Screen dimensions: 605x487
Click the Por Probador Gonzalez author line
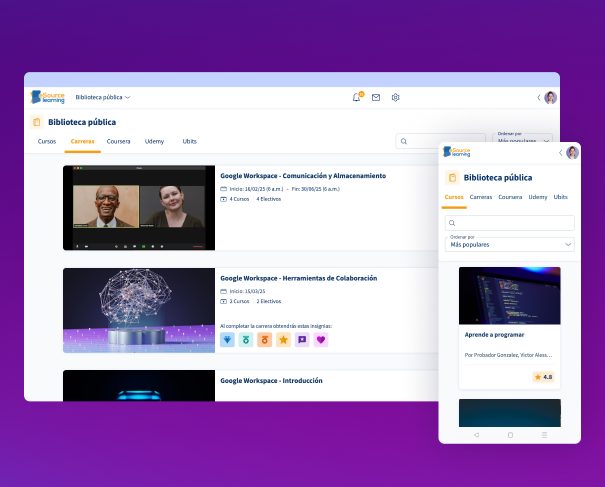pos(509,355)
